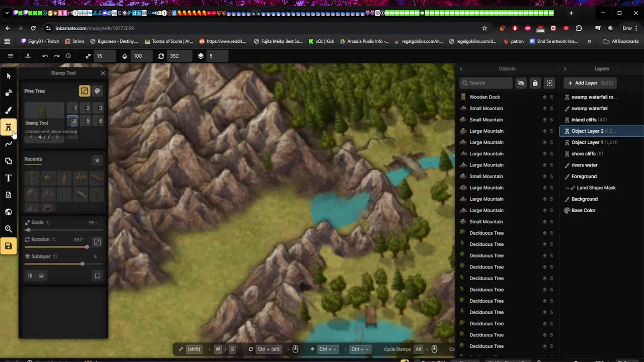Select the arrow Select tool
The image size is (644, 362).
pyautogui.click(x=9, y=76)
